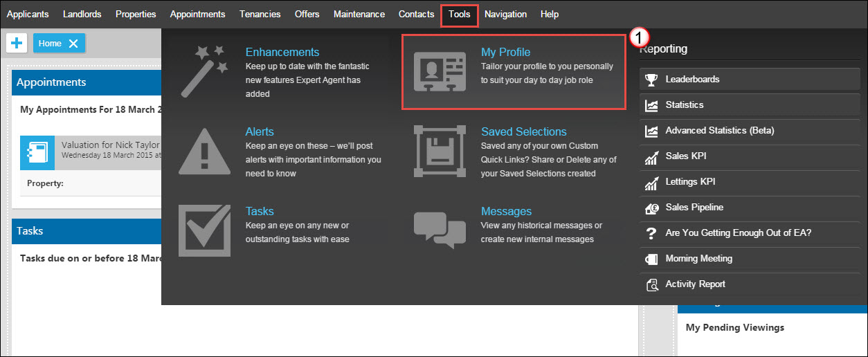This screenshot has width=868, height=357.
Task: Open the Saved Selections link
Action: click(x=524, y=131)
